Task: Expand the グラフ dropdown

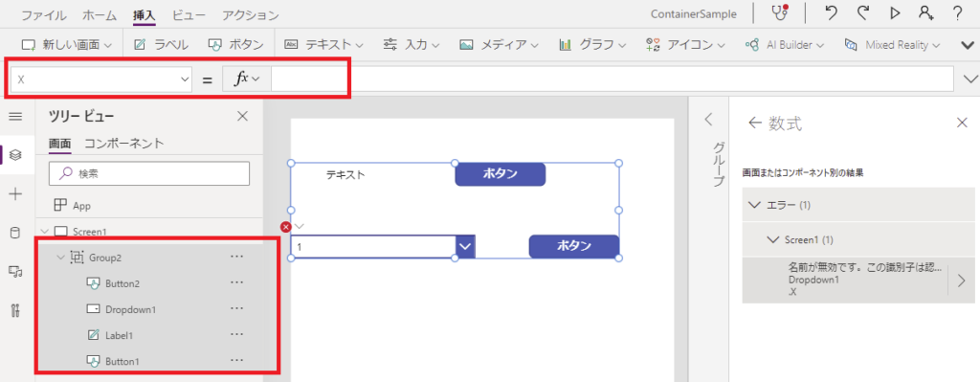Action: click(x=592, y=45)
